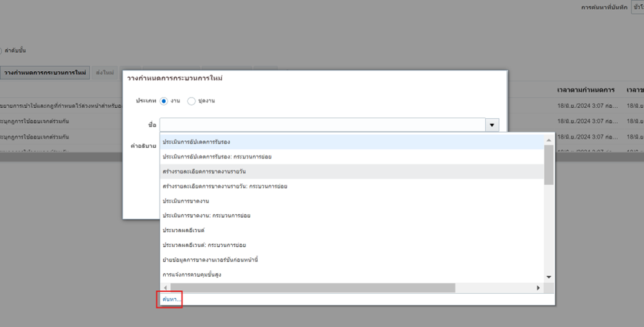Select the 'ชุดงาน' radio button
The width and height of the screenshot is (644, 327).
[191, 101]
